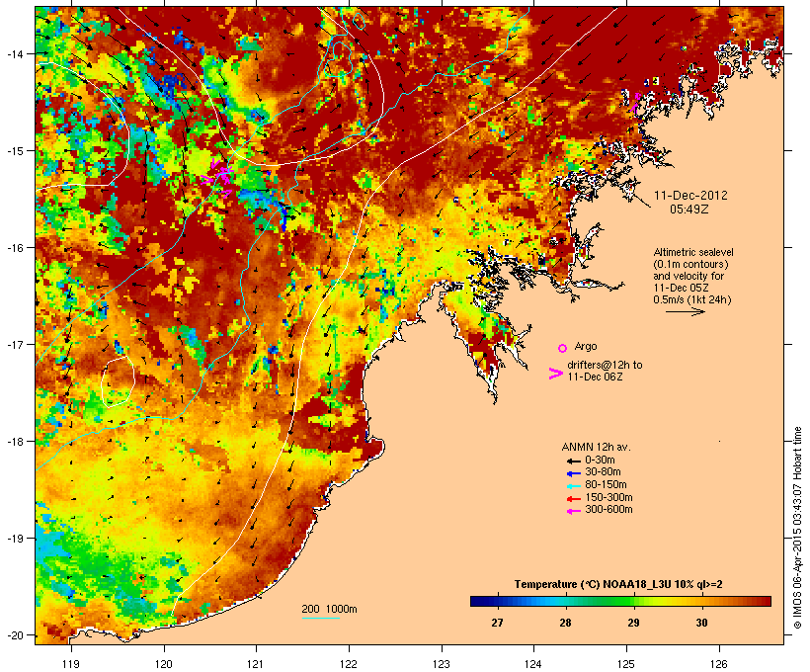Click the black 0-30m legend arrow

coord(574,462)
